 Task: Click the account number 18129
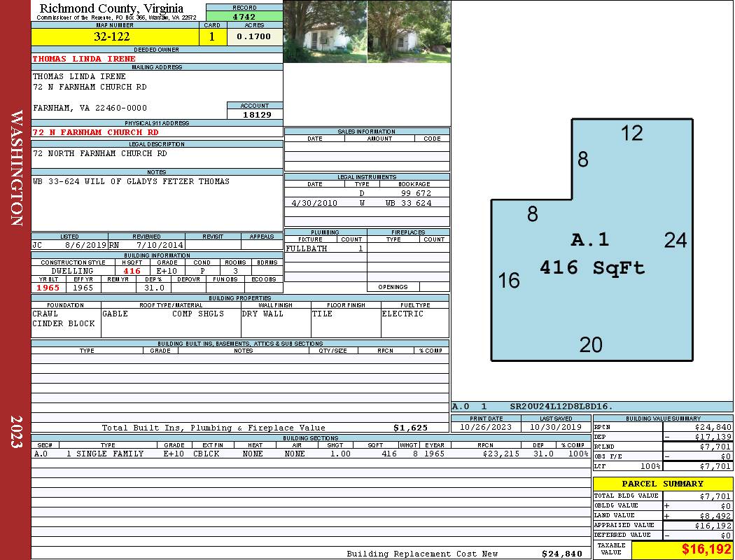pyautogui.click(x=255, y=114)
